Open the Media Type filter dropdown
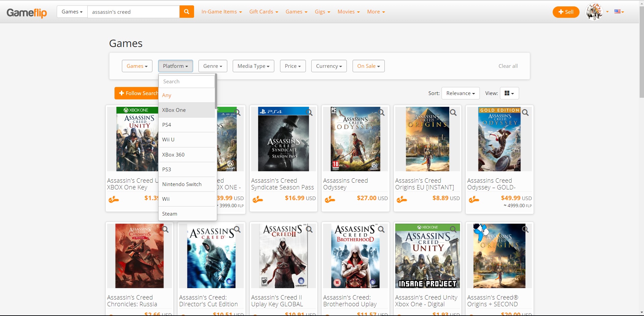The image size is (644, 316). [x=254, y=66]
